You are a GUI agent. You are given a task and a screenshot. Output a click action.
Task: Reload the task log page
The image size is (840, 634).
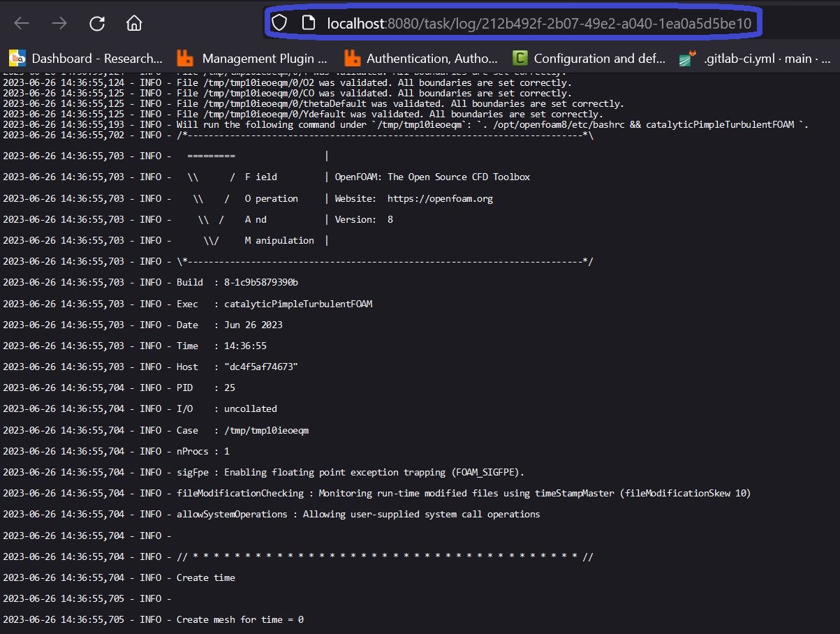click(x=97, y=24)
